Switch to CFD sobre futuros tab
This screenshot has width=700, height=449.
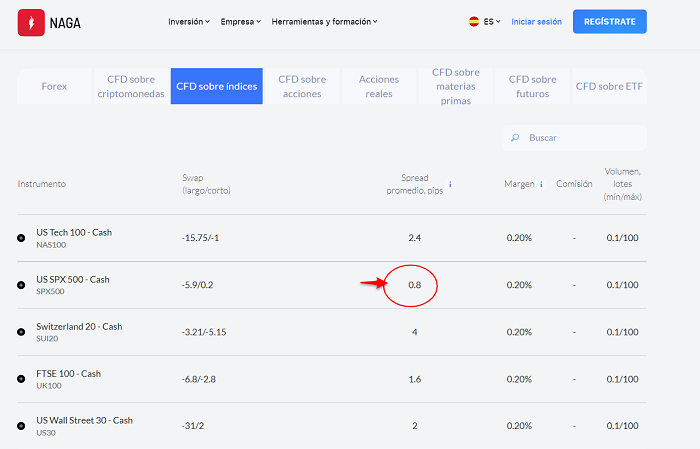[533, 86]
